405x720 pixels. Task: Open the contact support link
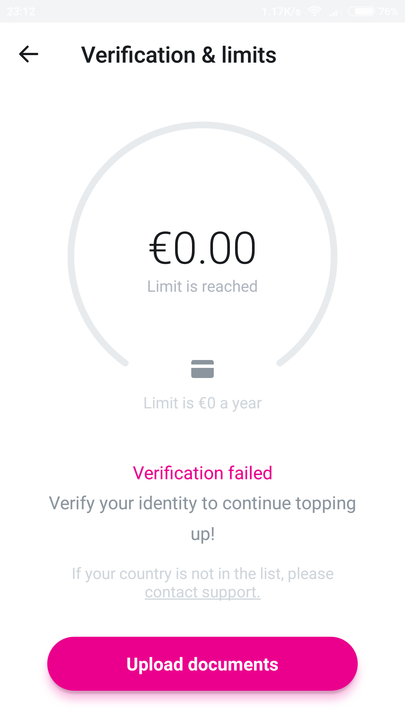(x=202, y=592)
